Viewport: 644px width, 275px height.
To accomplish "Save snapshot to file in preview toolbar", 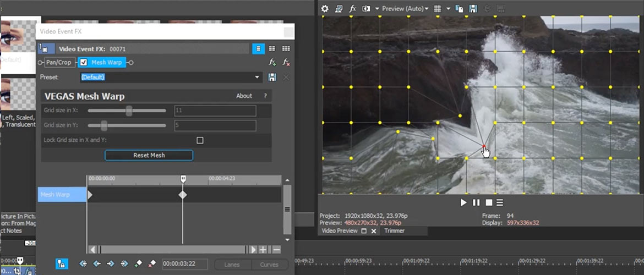I will point(472,9).
